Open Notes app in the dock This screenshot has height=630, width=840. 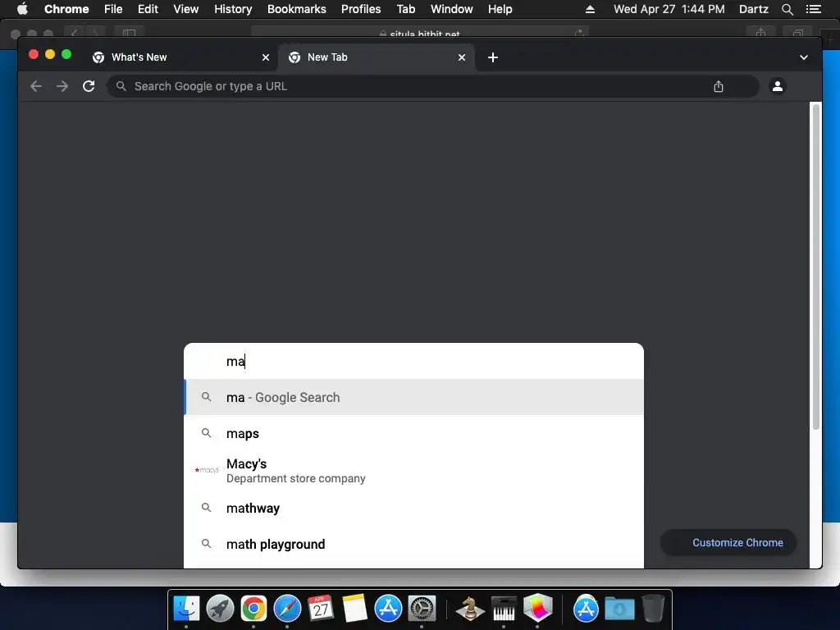[x=354, y=609]
